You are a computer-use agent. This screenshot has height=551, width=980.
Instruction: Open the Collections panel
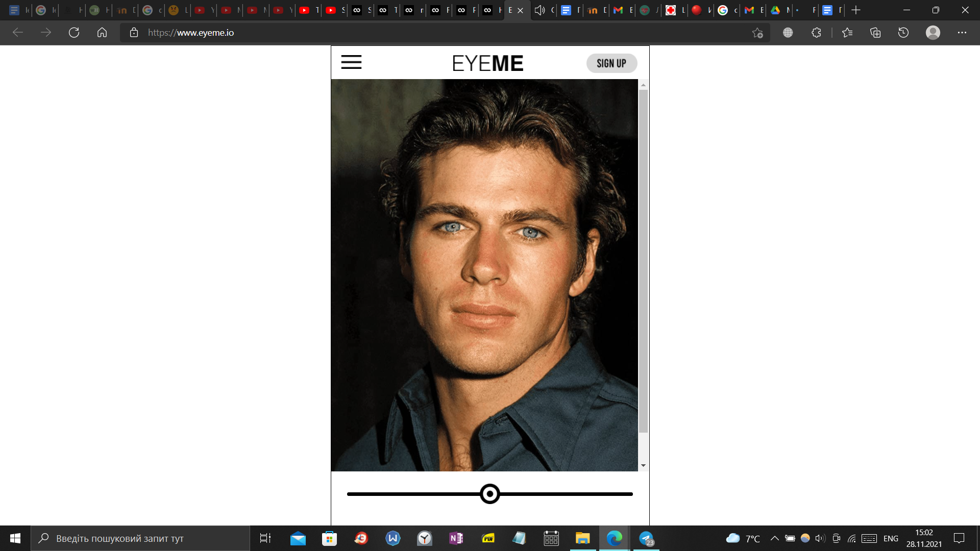coord(875,33)
